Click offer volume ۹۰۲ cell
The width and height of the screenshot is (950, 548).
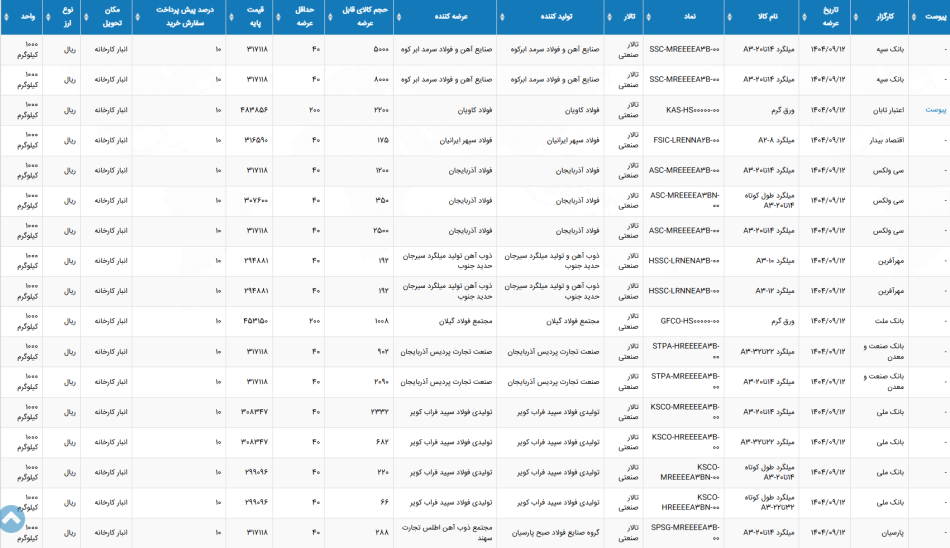point(359,352)
